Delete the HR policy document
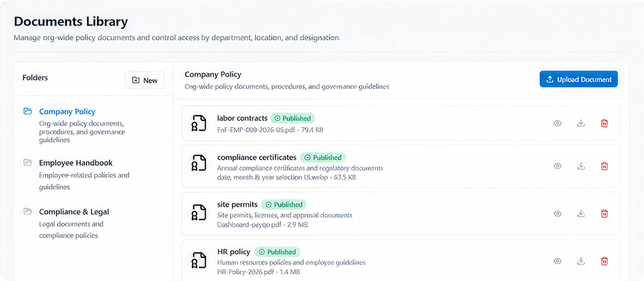The image size is (644, 281). tap(604, 261)
